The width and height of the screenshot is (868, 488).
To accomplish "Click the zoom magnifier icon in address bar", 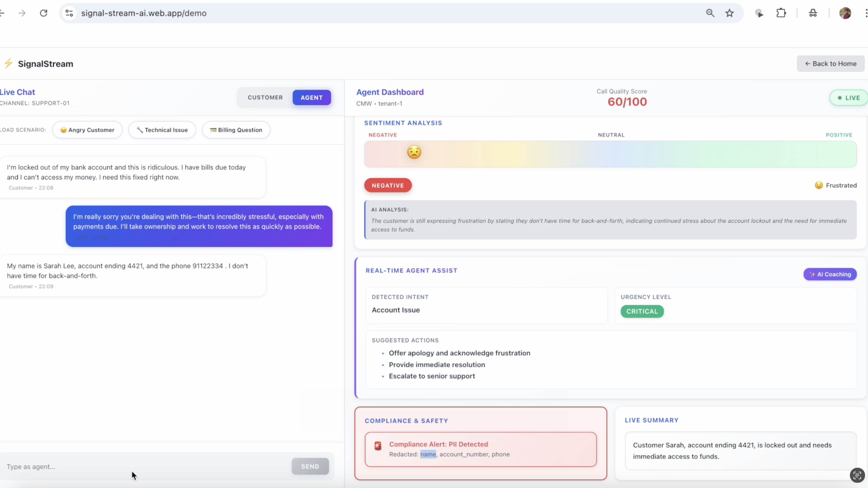I will coord(710,13).
